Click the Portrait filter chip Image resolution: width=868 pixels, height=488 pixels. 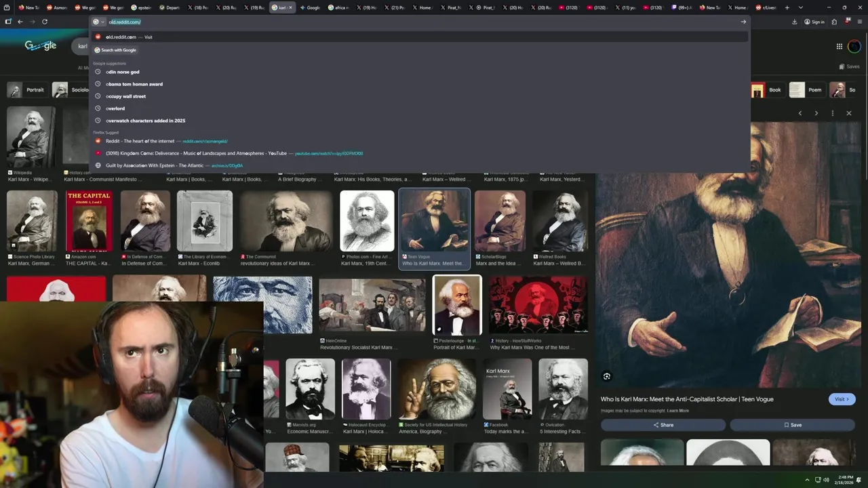(27, 89)
